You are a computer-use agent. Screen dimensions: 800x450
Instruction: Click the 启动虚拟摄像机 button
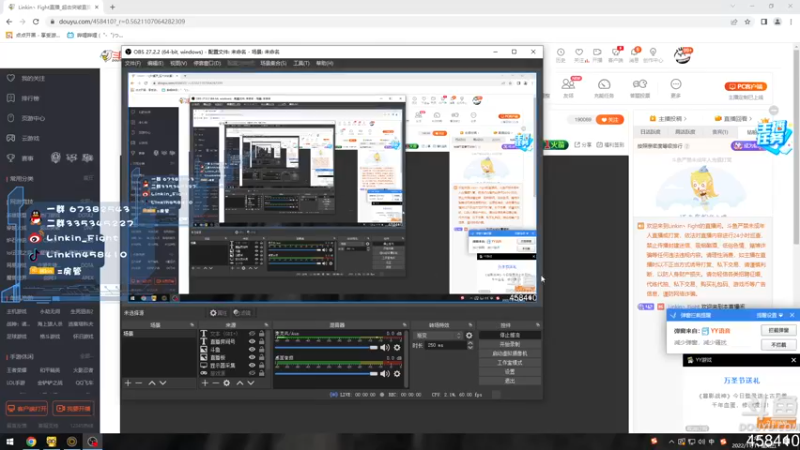[510, 354]
